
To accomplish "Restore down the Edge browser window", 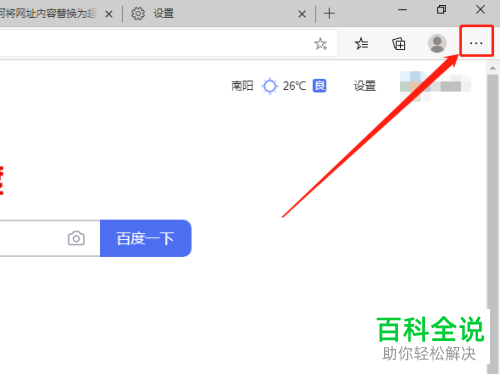I will (441, 10).
